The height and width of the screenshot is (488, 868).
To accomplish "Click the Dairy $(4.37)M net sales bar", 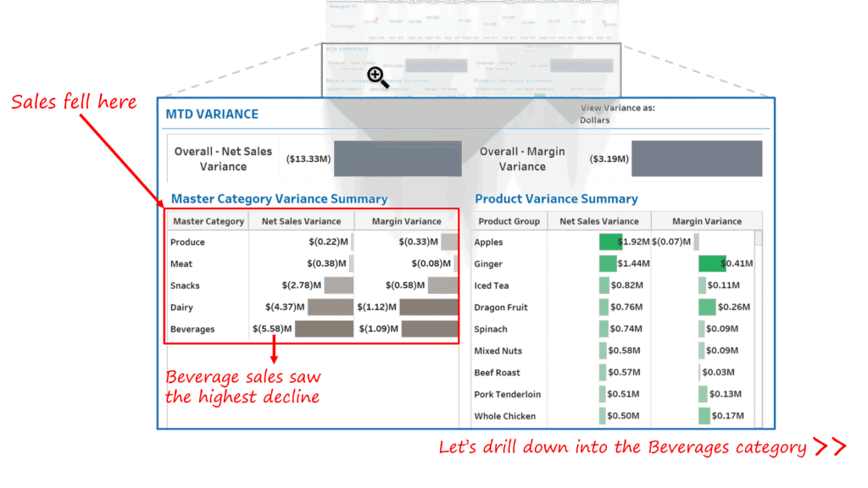I will click(x=331, y=307).
